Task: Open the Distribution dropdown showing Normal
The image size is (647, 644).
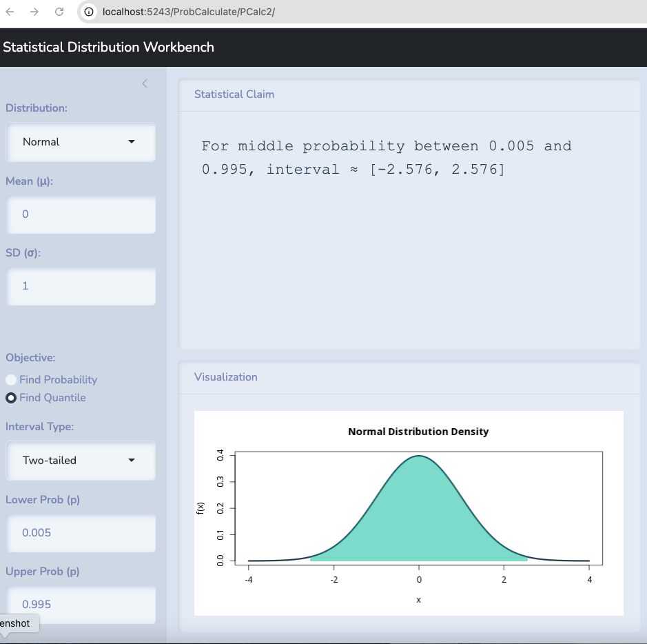Action: click(x=81, y=142)
